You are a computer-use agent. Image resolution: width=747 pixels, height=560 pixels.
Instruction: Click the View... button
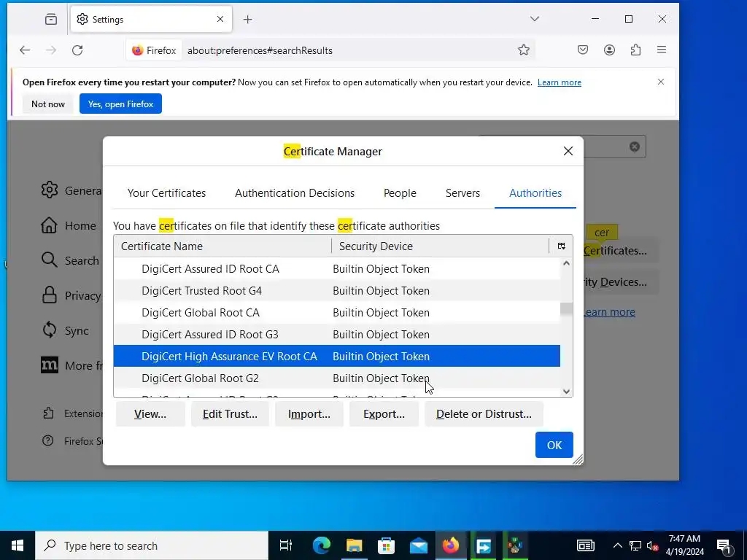tap(150, 414)
